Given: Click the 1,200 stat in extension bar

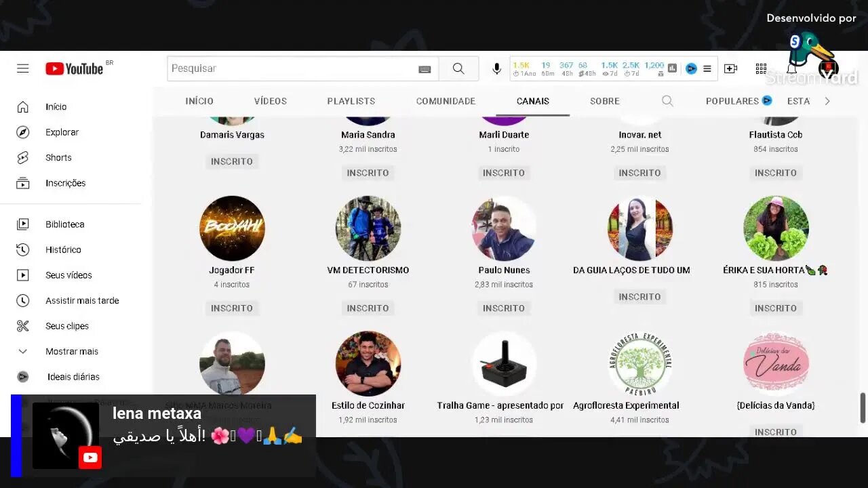Looking at the screenshot, I should [654, 68].
